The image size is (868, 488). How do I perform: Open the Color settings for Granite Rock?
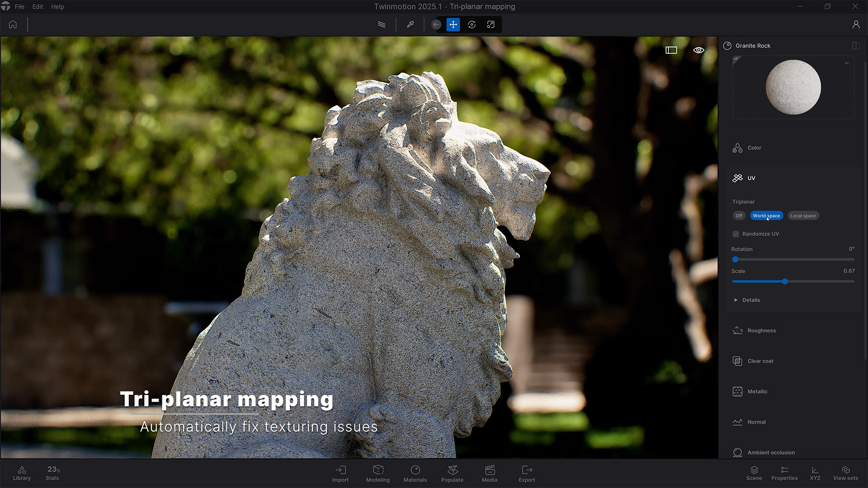point(754,148)
